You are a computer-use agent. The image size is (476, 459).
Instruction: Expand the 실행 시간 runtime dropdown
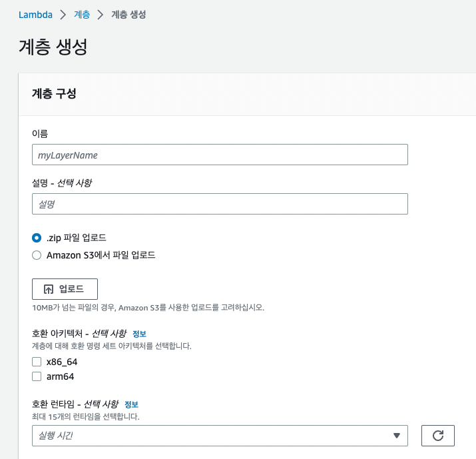(x=220, y=435)
